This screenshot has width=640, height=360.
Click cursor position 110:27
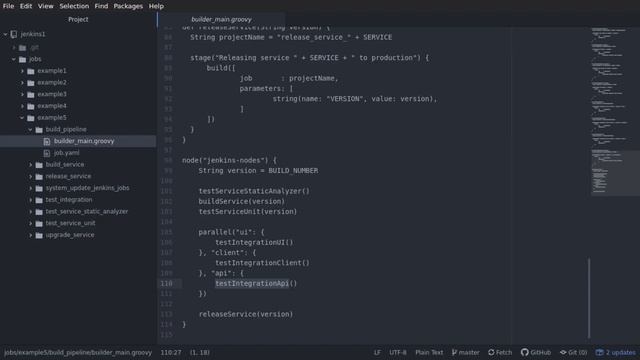click(171, 352)
